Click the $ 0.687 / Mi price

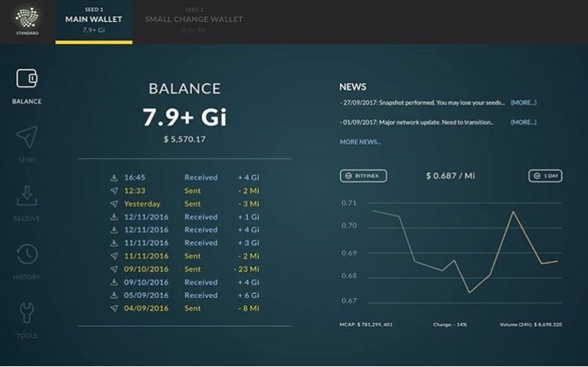(450, 176)
